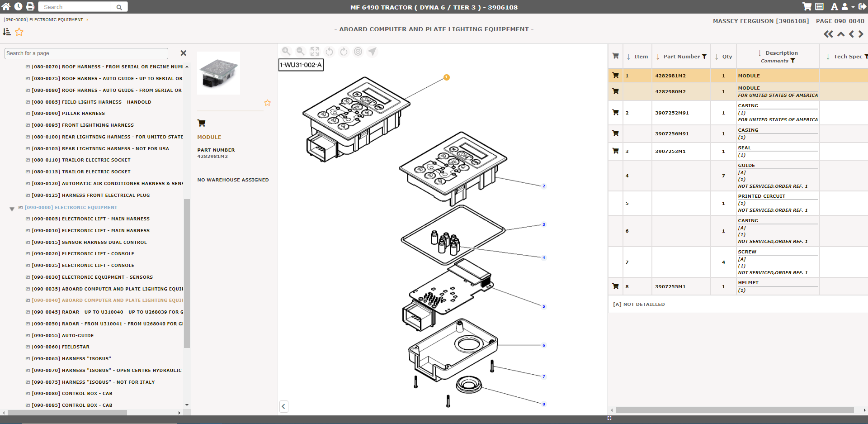The width and height of the screenshot is (868, 424).
Task: Toggle favorite star under breadcrumb
Action: tap(19, 32)
